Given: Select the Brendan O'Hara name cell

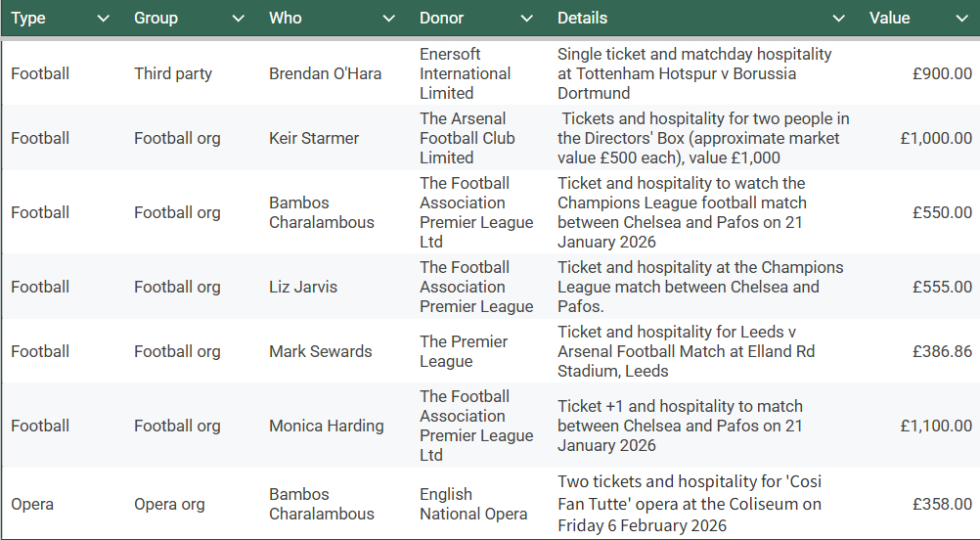Looking at the screenshot, I should pos(325,74).
